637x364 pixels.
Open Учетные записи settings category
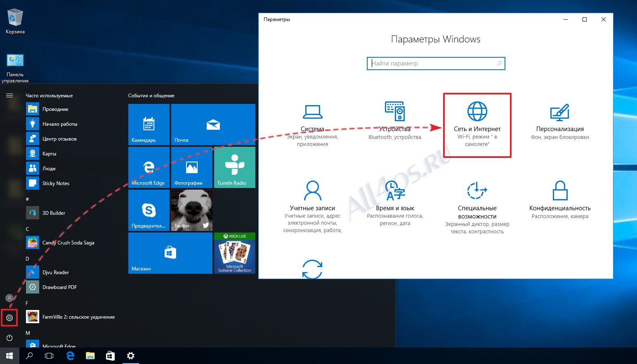(312, 207)
